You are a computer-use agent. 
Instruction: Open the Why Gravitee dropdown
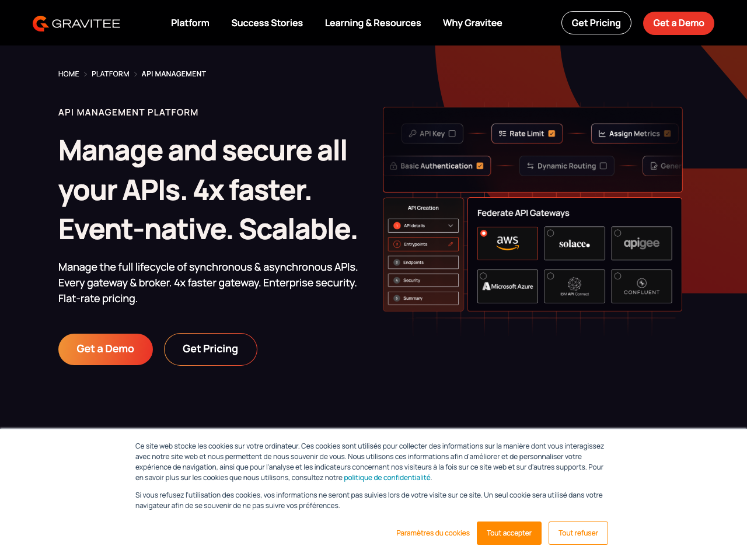(472, 23)
